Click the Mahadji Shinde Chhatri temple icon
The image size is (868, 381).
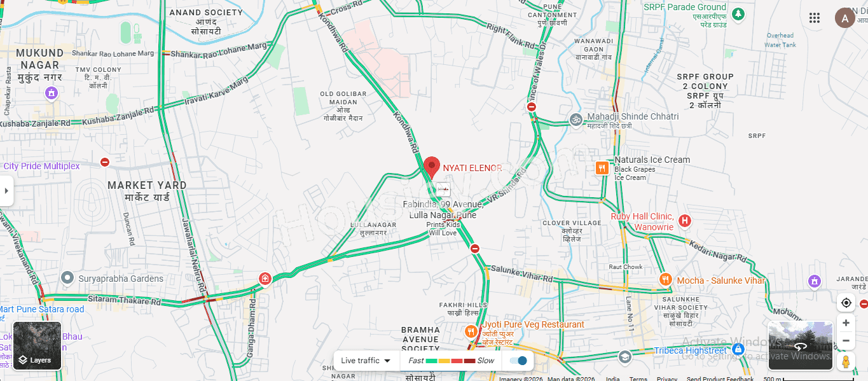575,120
